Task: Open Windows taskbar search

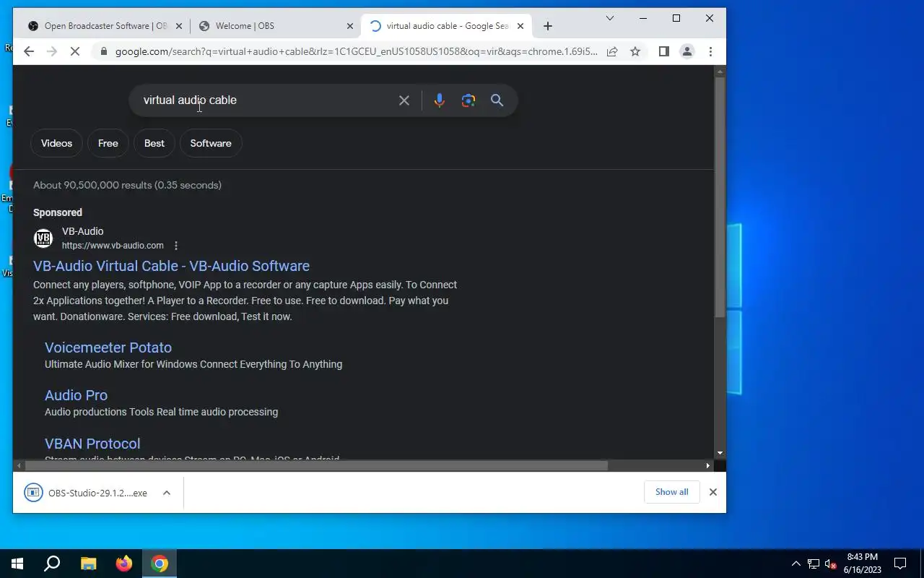Action: click(52, 564)
